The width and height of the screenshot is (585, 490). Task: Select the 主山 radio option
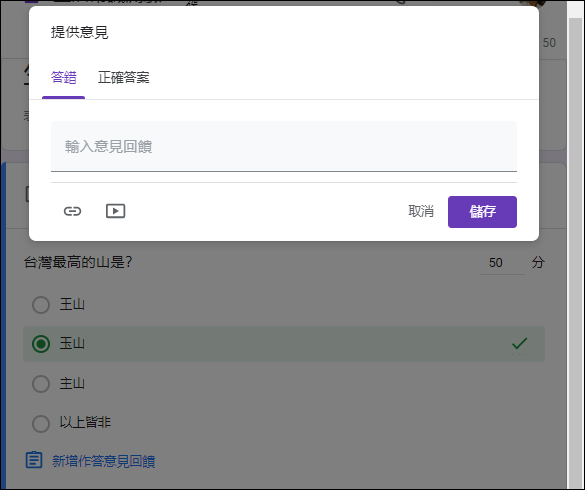click(41, 384)
